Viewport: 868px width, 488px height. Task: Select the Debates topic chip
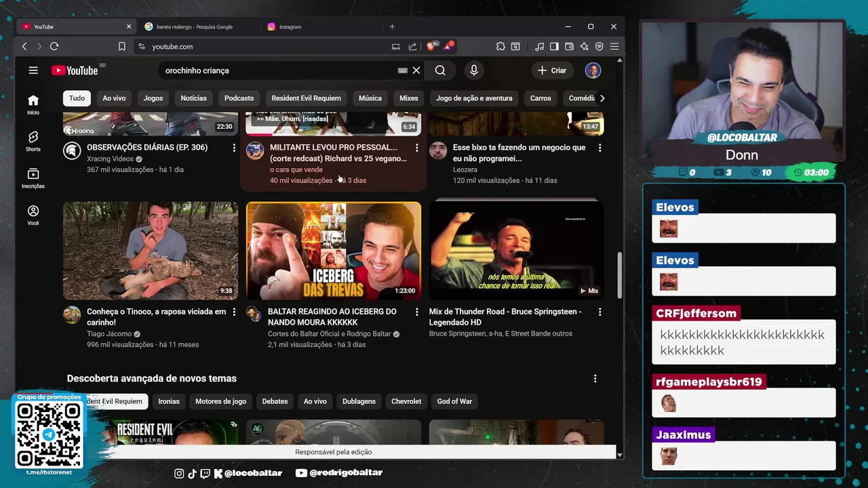[275, 401]
